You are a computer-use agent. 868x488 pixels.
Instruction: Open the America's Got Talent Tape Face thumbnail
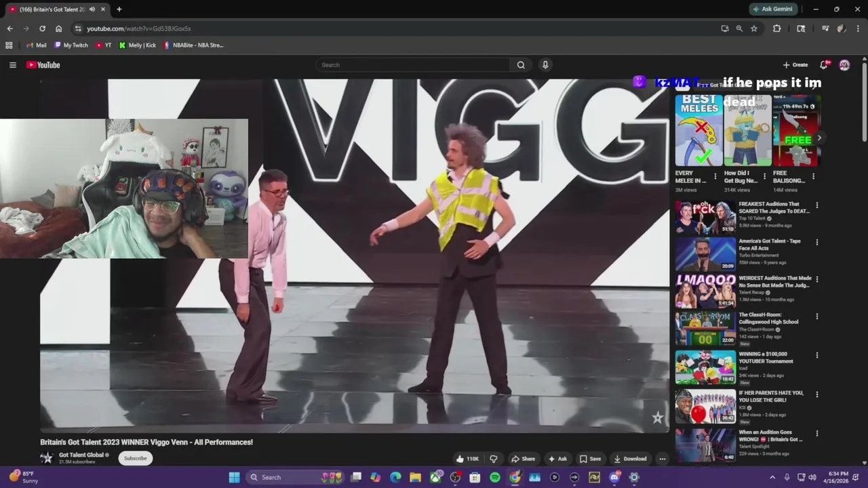click(x=705, y=254)
